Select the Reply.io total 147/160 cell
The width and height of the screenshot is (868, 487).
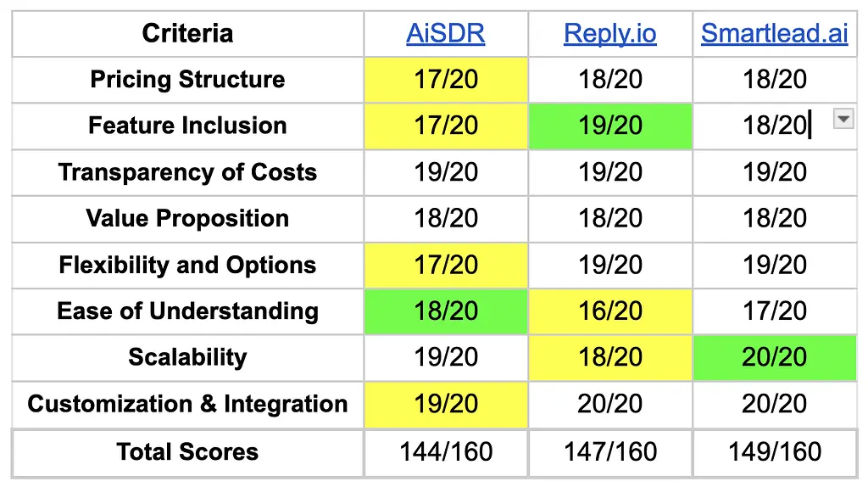pos(609,451)
